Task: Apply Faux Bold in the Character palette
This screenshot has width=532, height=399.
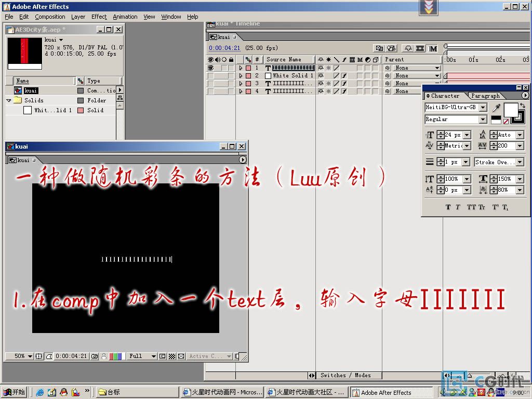Action: point(448,207)
